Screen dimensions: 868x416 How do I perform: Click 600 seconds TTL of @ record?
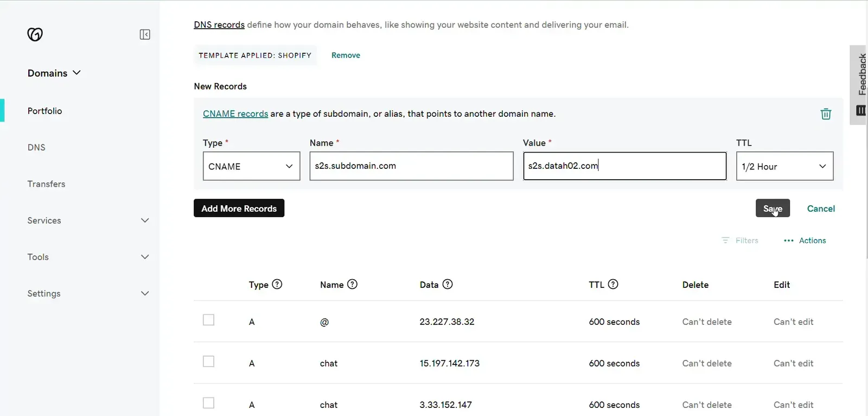point(614,322)
